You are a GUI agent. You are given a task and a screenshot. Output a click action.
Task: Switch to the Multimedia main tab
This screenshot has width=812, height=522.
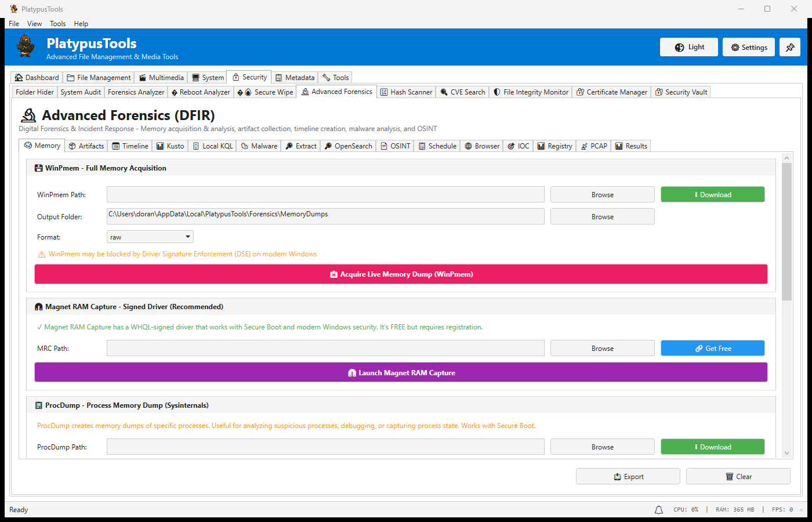click(161, 78)
